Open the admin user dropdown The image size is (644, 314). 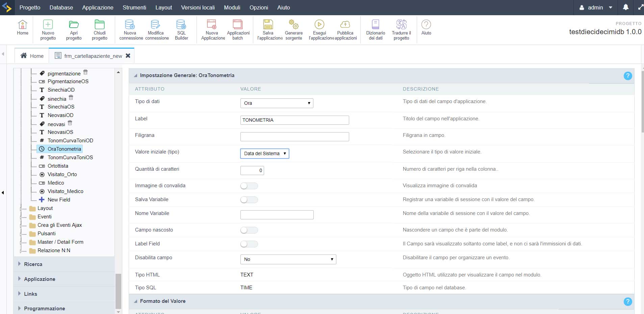tap(596, 7)
